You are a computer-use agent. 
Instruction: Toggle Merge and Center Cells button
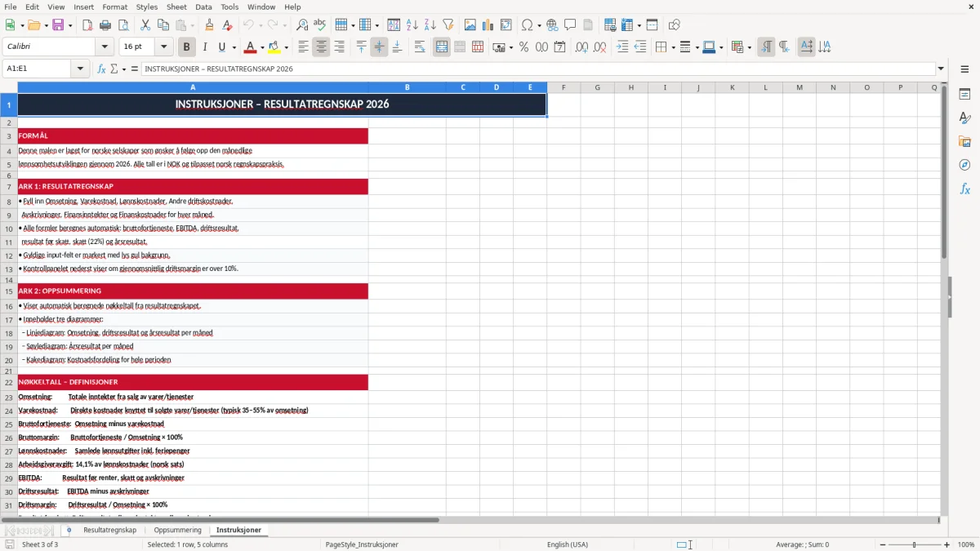tap(442, 47)
